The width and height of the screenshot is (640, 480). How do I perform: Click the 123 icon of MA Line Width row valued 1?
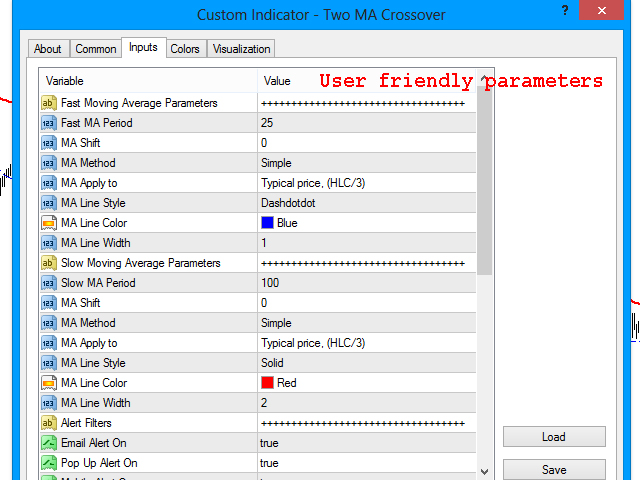click(49, 243)
